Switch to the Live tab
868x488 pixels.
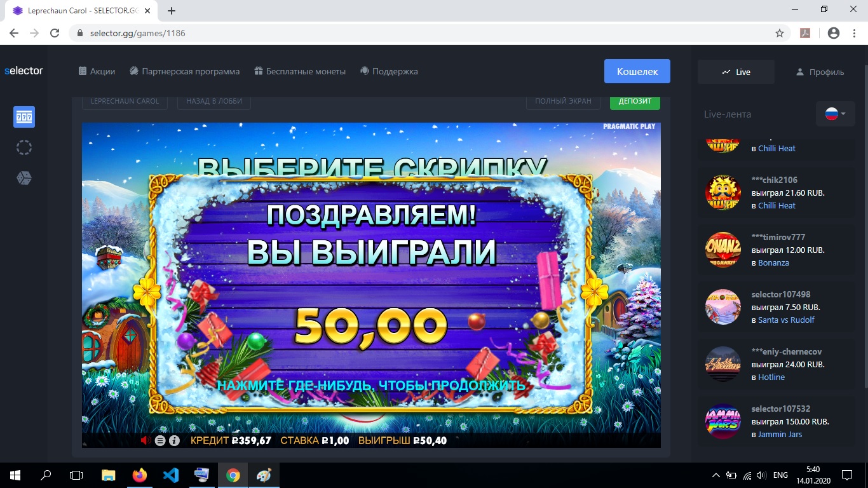click(736, 72)
